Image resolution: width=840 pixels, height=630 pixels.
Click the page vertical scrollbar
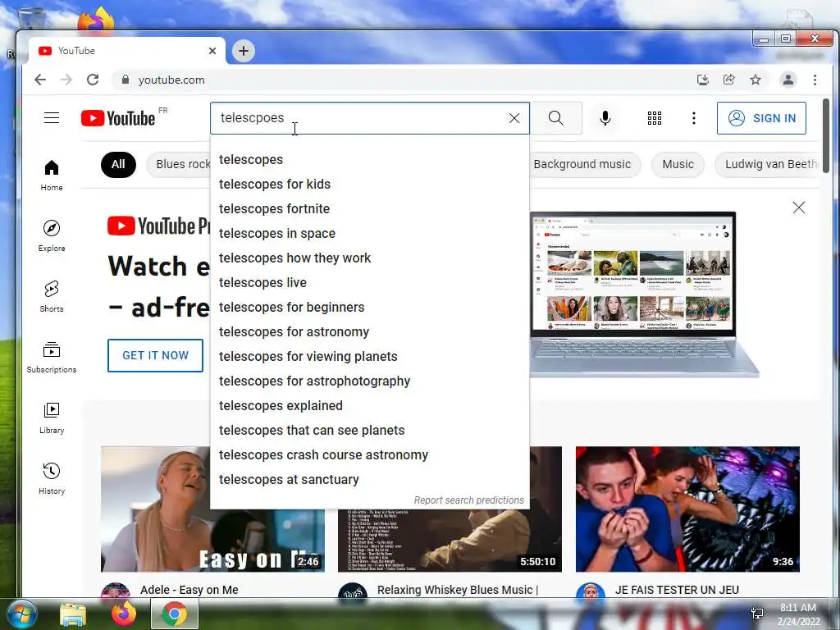tap(825, 135)
